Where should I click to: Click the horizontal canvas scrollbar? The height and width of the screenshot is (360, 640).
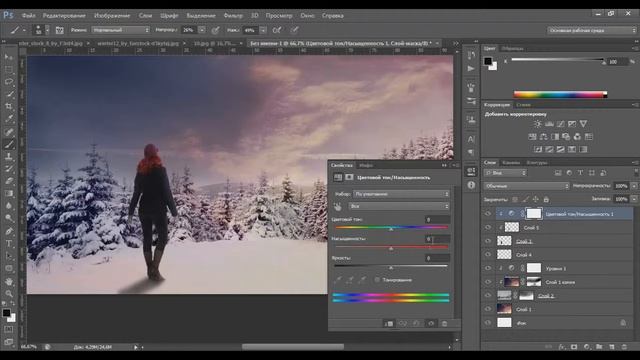[x=293, y=347]
